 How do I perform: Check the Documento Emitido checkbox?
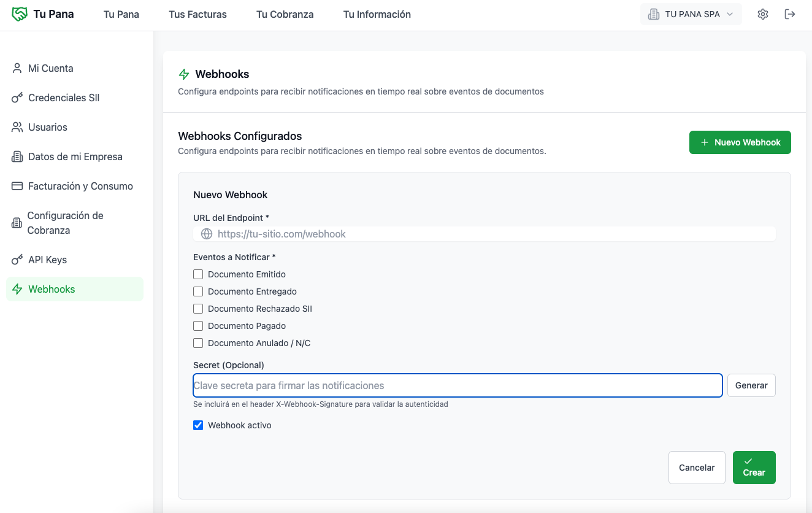[x=198, y=274]
